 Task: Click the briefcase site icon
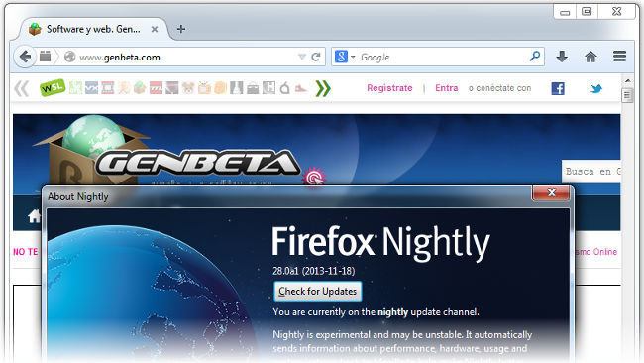pos(253,88)
